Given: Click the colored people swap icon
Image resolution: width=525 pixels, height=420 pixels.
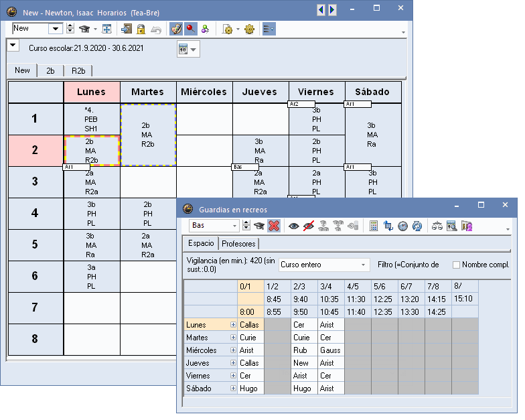Looking at the screenshot, I should pyautogui.click(x=205, y=29).
